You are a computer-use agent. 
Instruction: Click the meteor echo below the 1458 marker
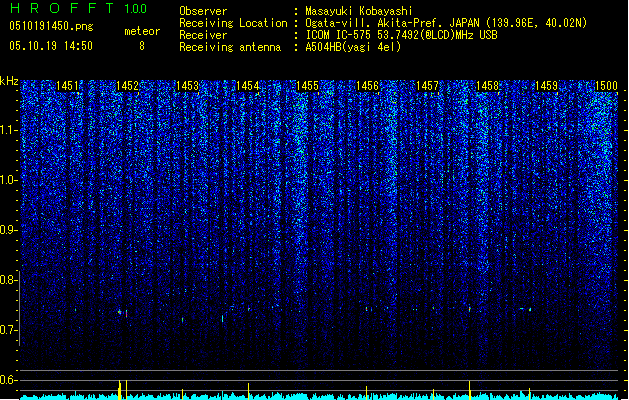[470, 309]
